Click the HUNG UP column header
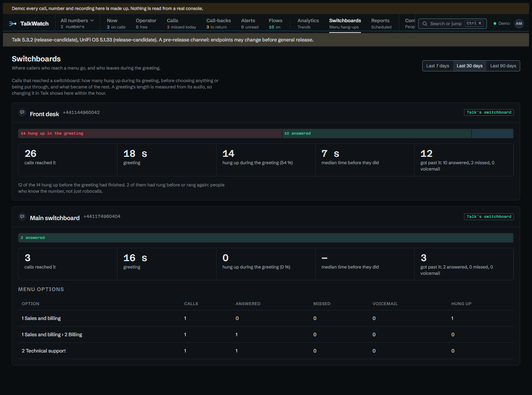Screen dimensions: 532x395 tap(461, 304)
